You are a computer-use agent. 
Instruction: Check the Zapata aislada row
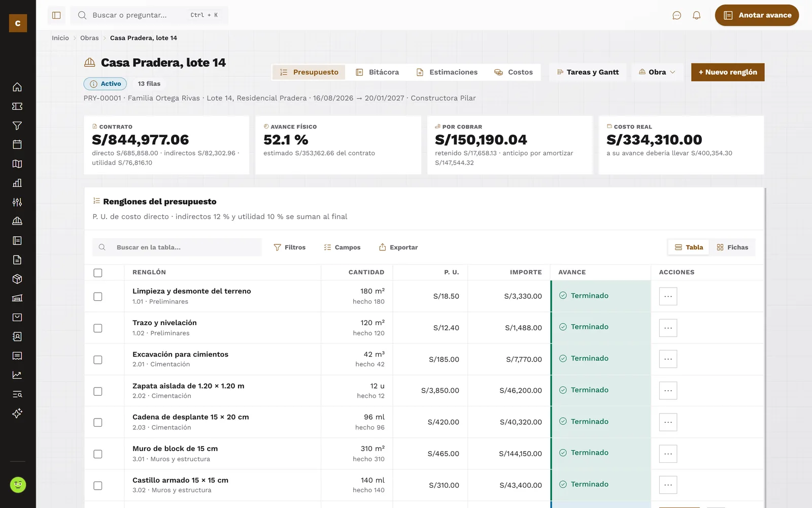pyautogui.click(x=98, y=391)
